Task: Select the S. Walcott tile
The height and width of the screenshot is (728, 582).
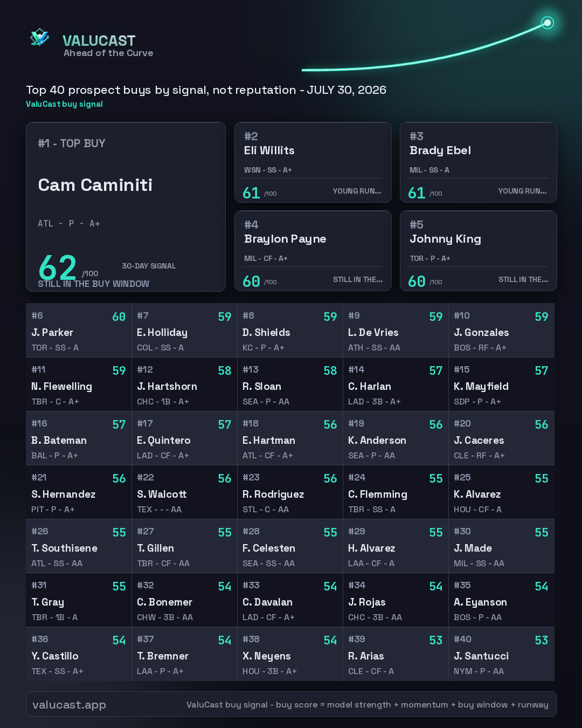Action: (184, 492)
